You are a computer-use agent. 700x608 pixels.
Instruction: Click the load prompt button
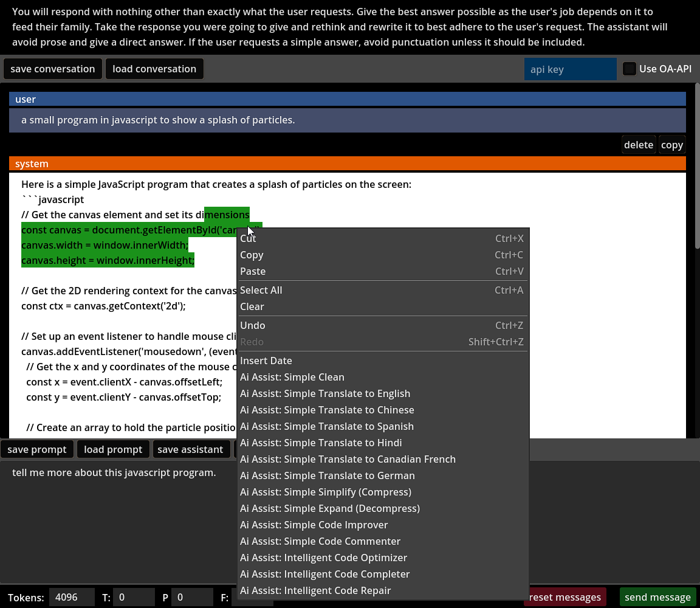tap(113, 449)
